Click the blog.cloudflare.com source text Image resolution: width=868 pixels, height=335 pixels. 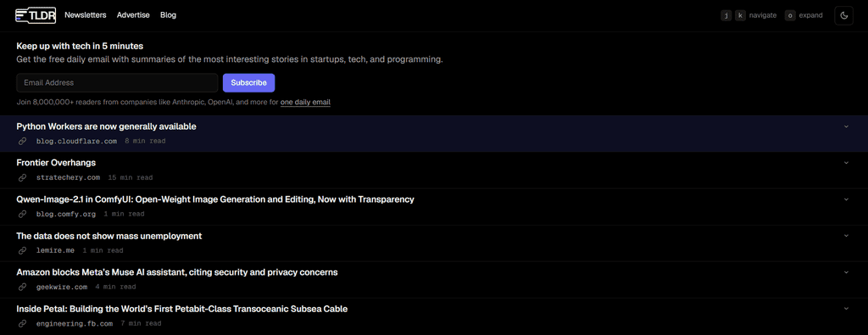(x=76, y=141)
